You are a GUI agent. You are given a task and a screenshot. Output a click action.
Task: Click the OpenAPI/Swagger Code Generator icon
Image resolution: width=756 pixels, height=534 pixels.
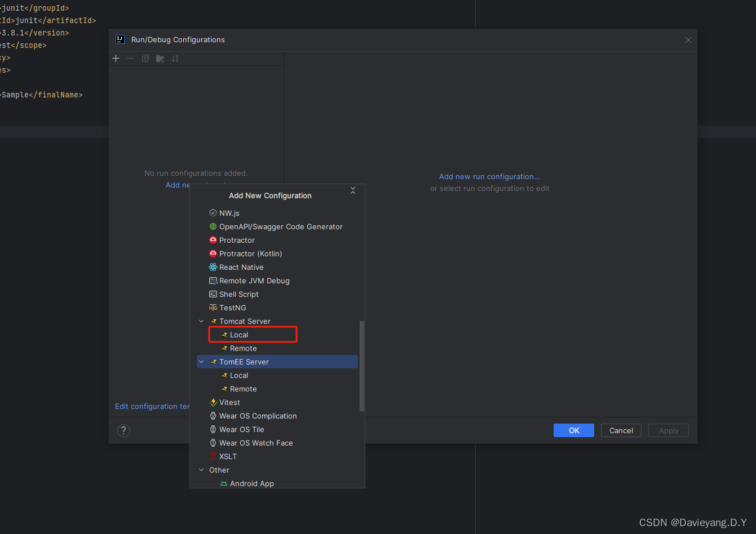pos(213,226)
